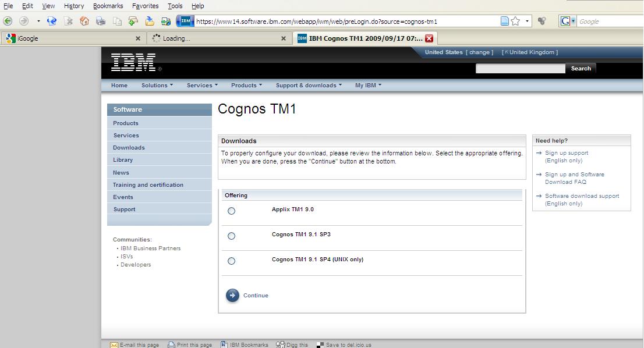
Task: Open the File menu
Action: (8, 6)
